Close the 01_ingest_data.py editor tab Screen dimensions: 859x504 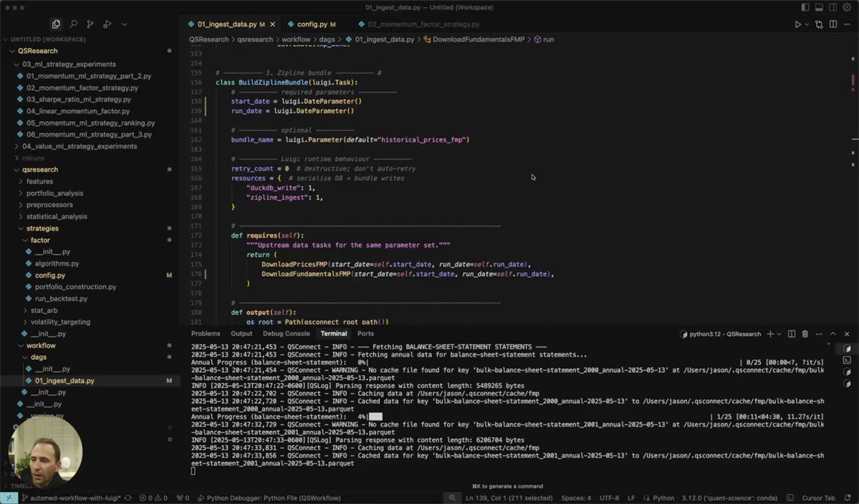272,24
